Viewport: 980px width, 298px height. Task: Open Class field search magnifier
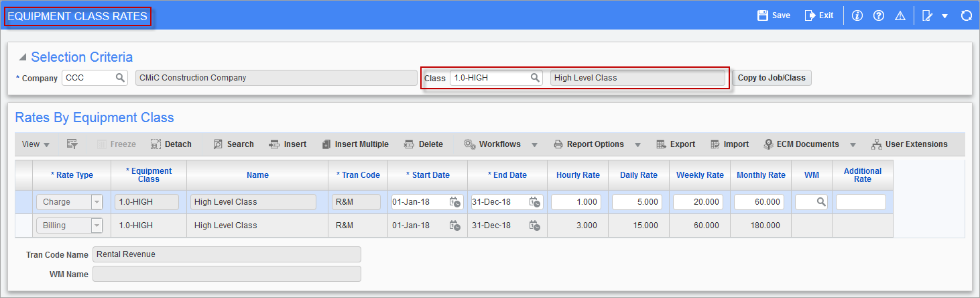coord(535,78)
